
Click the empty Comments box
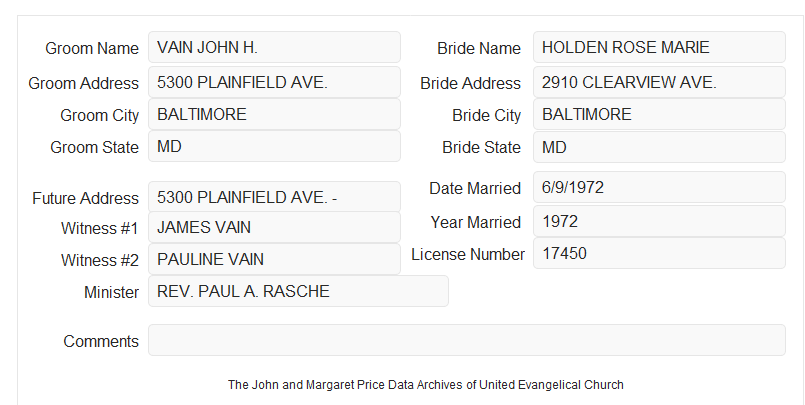pos(467,340)
